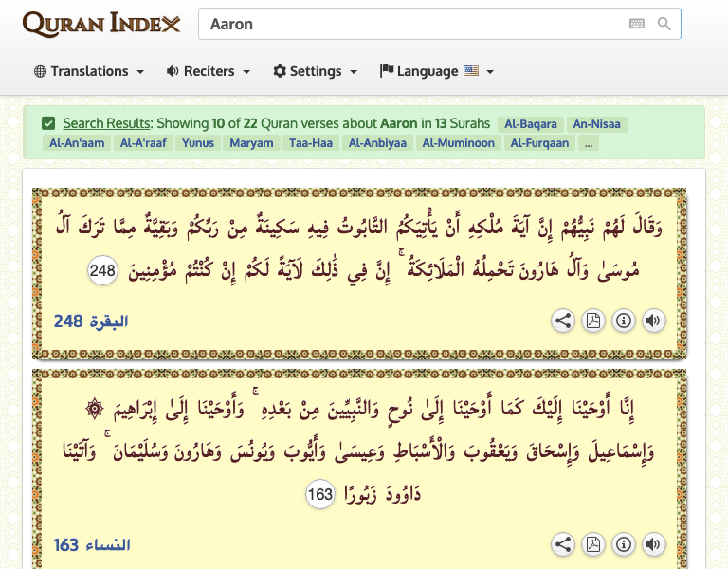Screen dimensions: 728x569
Task: Open the Quran Index logo home link
Action: tap(101, 24)
